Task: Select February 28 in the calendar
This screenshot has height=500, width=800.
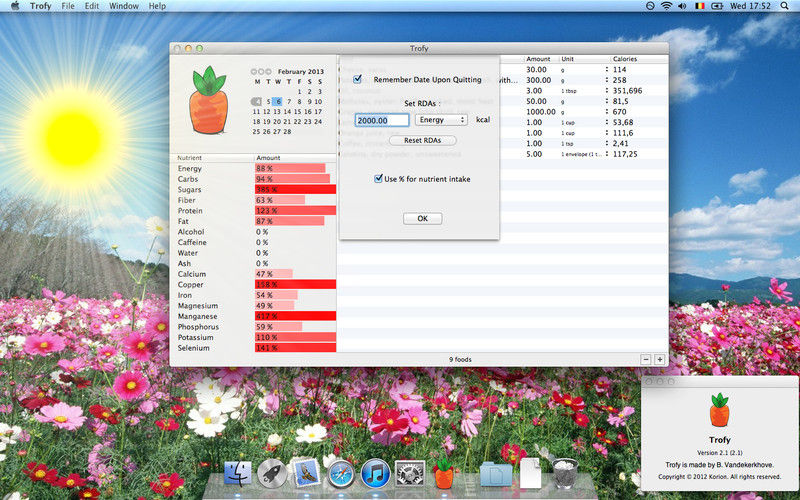Action: coord(287,132)
